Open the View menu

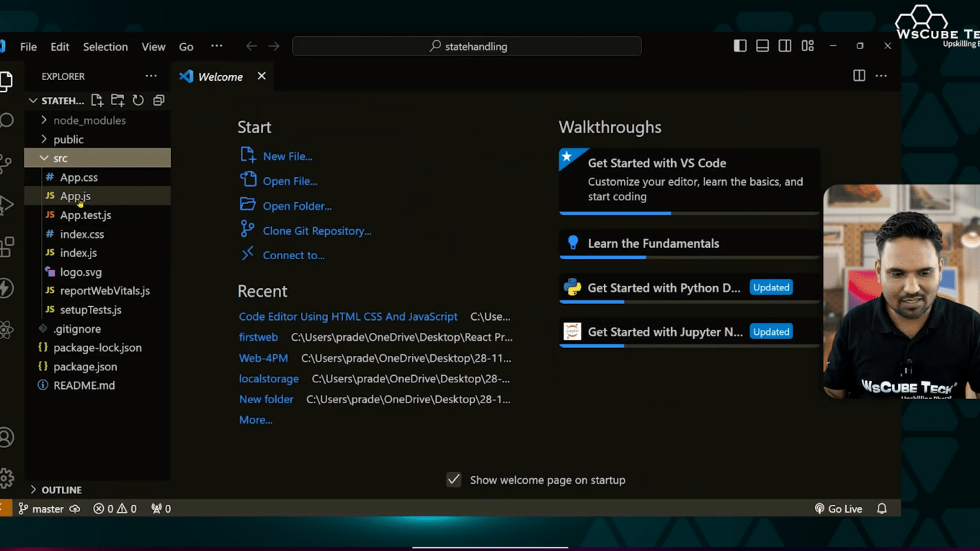pyautogui.click(x=153, y=46)
